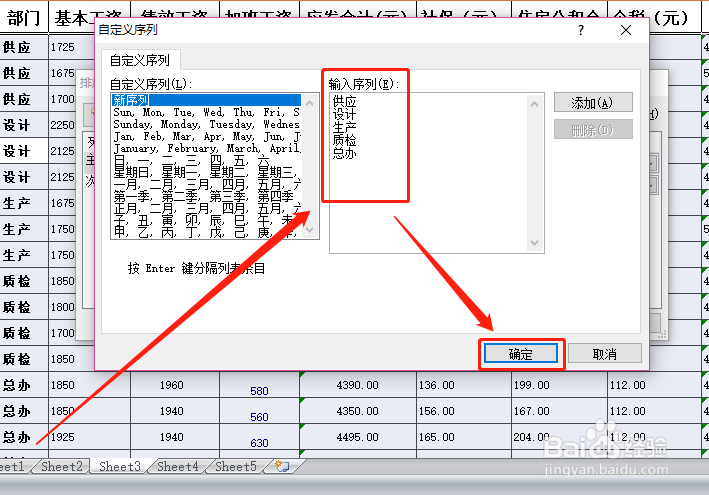Click the cell with value 4390.00

358,385
